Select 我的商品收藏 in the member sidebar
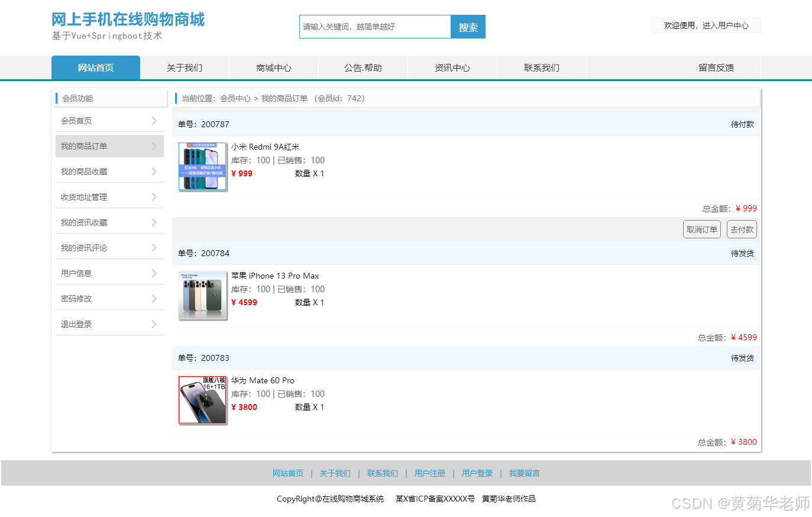Image resolution: width=812 pixels, height=517 pixels. [x=109, y=172]
